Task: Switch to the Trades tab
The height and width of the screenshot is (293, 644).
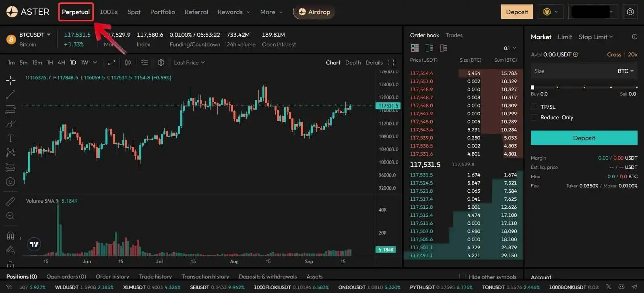Action: [454, 35]
